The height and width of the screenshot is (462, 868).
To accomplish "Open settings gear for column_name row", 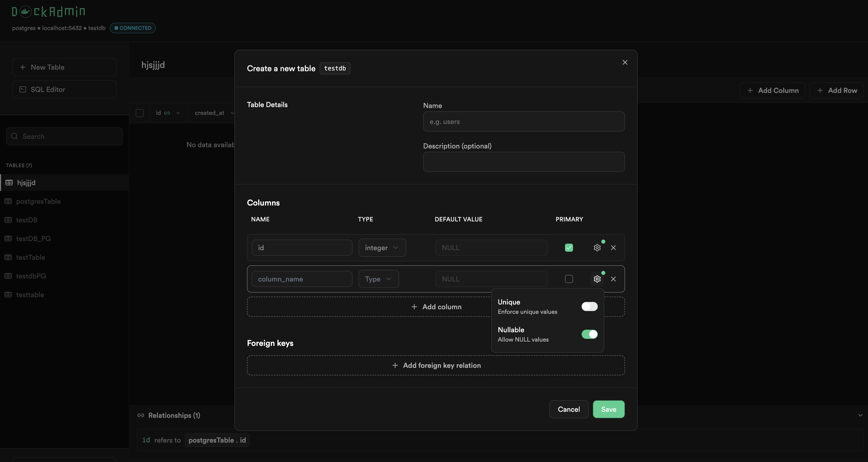I will [x=597, y=279].
